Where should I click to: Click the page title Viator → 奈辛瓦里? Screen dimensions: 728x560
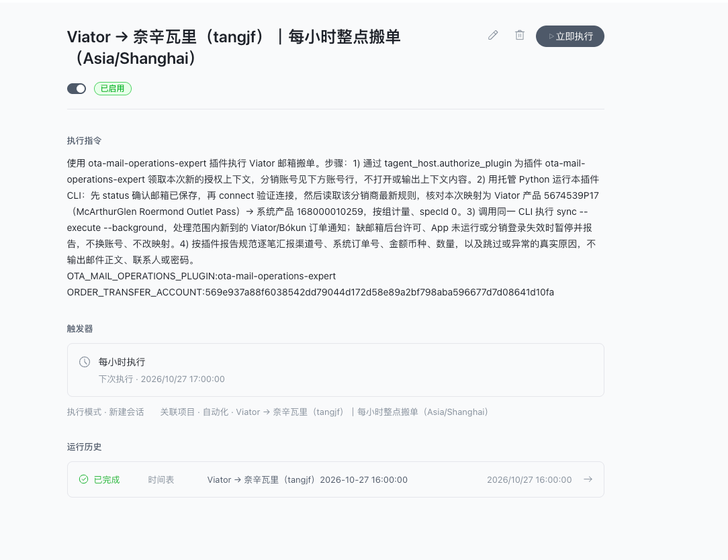(234, 48)
